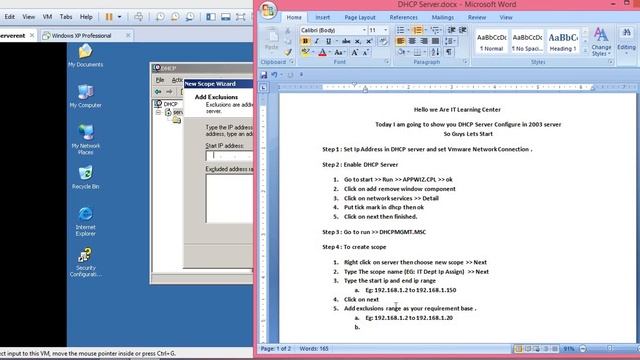
Task: Click the Sort icon in Paragraph group
Action: (436, 52)
